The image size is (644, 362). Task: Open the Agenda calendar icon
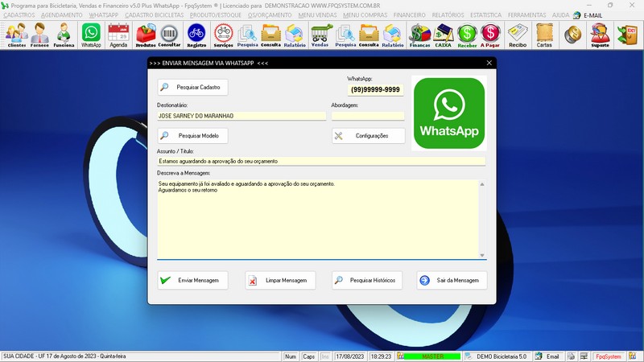[x=118, y=35]
